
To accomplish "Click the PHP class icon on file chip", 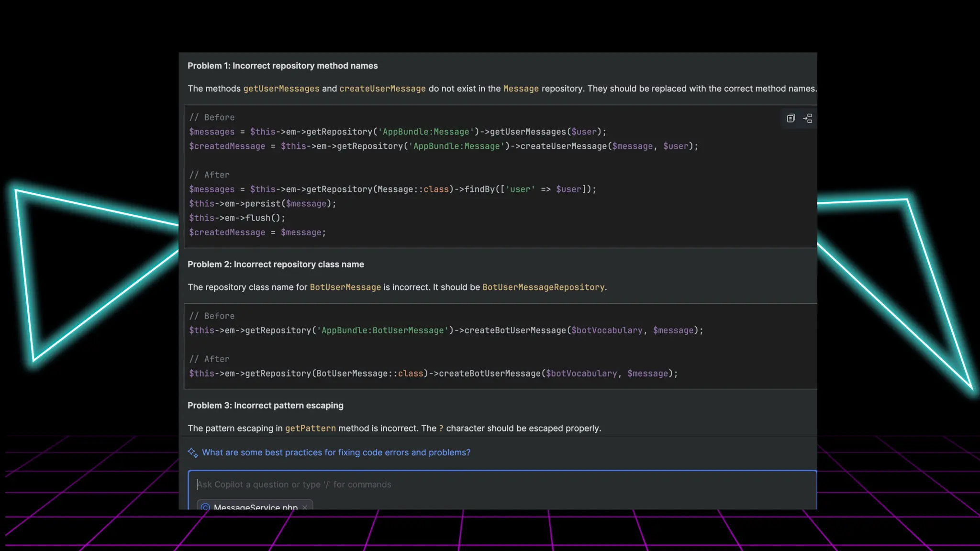I will (x=205, y=507).
